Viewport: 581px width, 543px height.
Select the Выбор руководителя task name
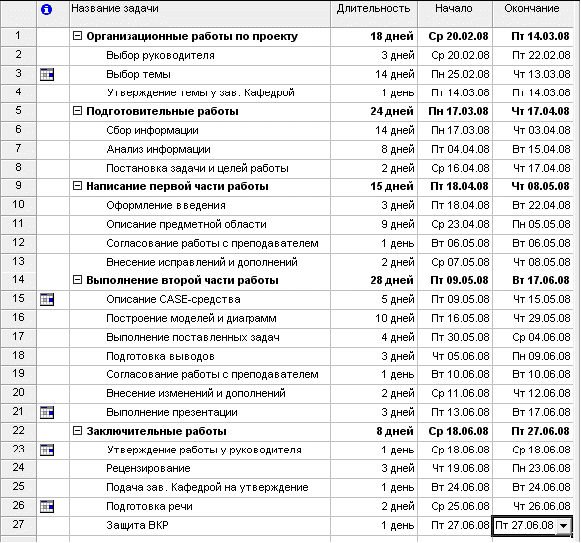(160, 56)
